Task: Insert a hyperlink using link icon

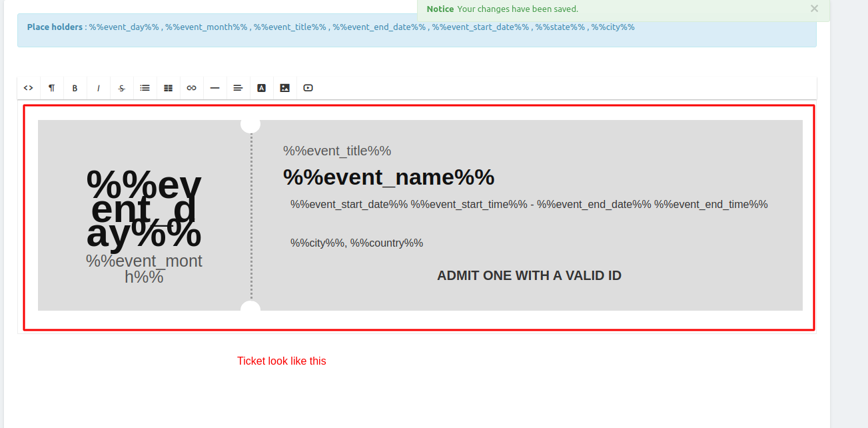Action: point(191,88)
